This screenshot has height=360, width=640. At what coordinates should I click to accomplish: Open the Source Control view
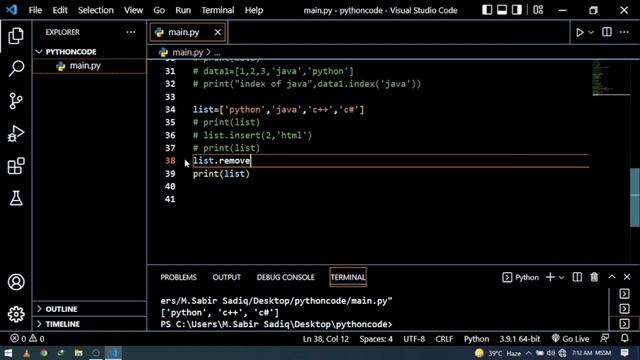[x=16, y=101]
